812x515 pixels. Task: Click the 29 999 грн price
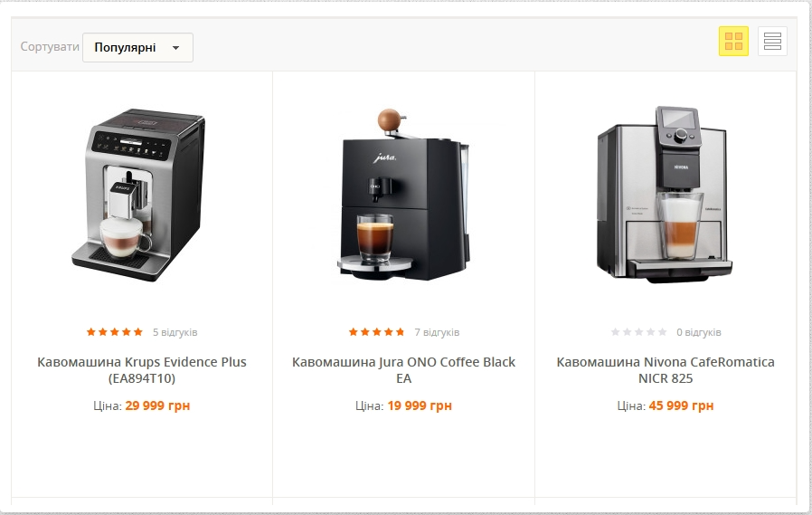click(157, 405)
